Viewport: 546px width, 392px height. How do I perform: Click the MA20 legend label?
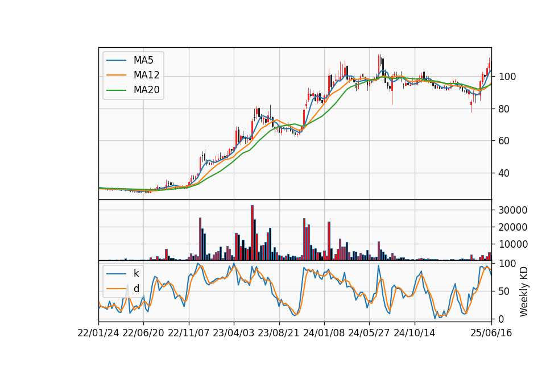click(146, 90)
